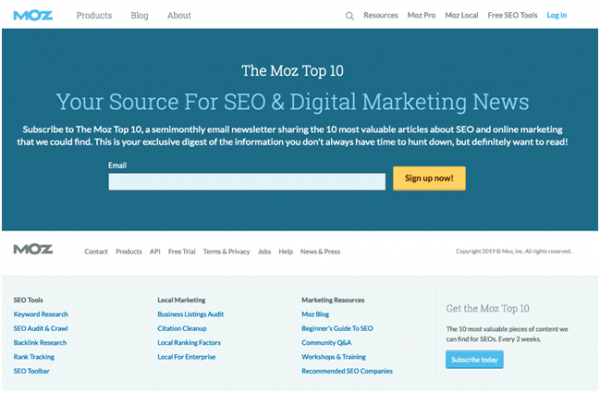
Task: Open the Products menu
Action: tap(94, 16)
